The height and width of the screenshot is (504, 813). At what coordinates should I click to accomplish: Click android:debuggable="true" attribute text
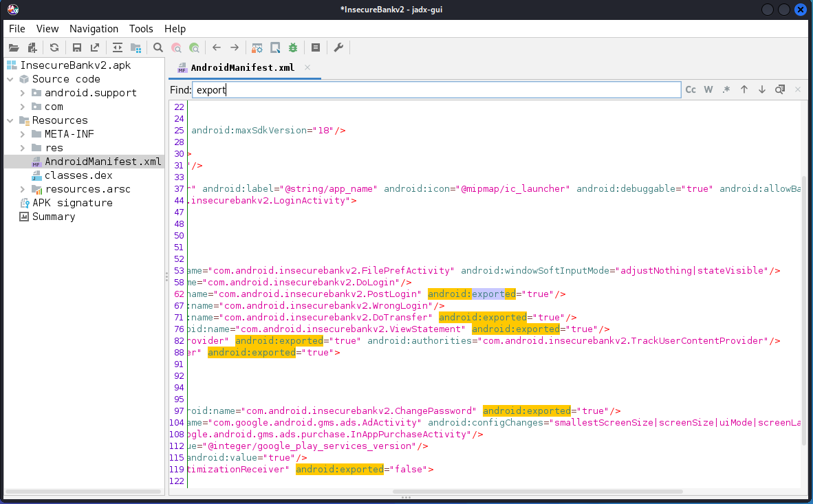coord(645,188)
